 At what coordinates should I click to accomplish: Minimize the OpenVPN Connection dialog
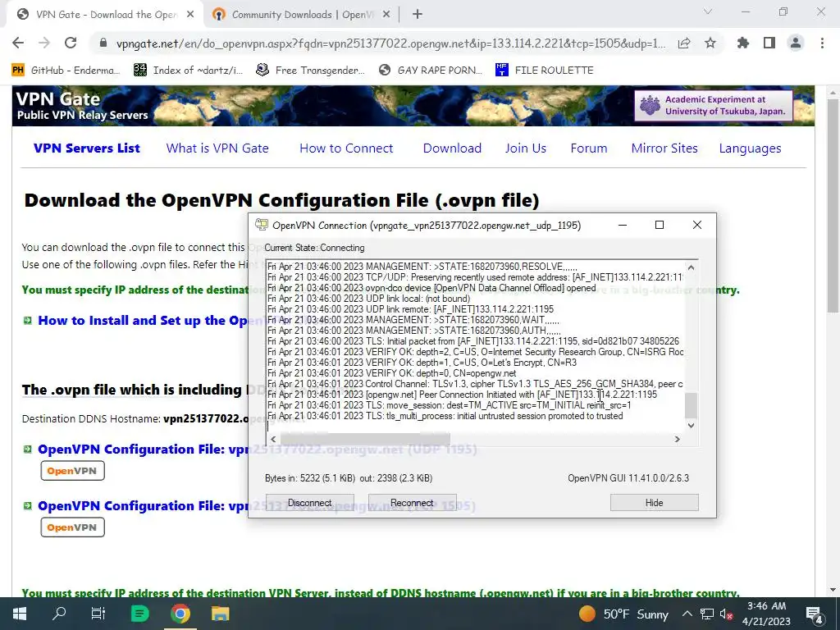(x=623, y=225)
